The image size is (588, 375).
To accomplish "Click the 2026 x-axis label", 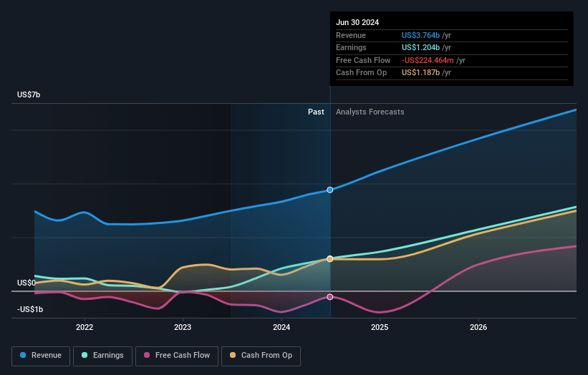I will tap(478, 328).
